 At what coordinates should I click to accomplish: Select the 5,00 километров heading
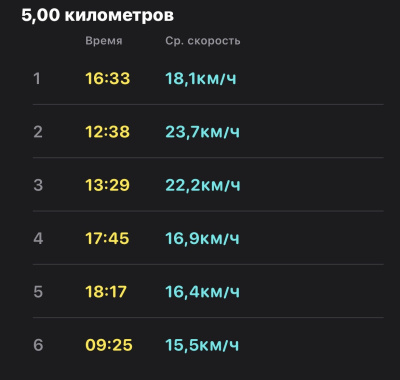coord(97,16)
